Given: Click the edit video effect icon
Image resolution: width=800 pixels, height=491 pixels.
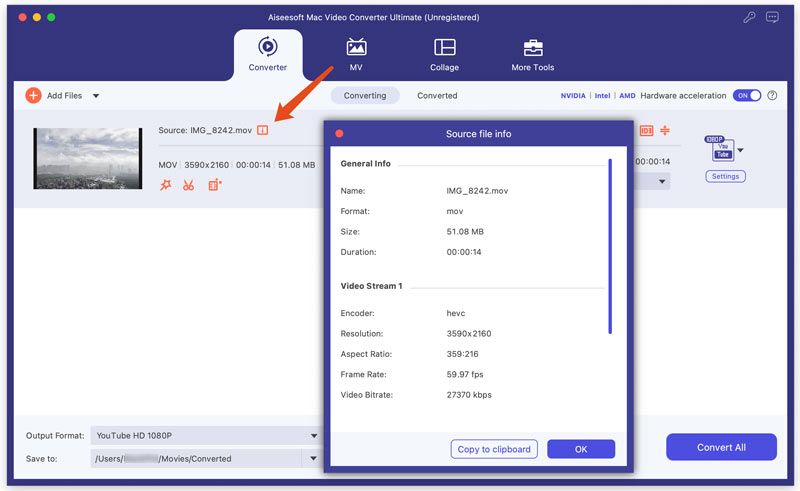Looking at the screenshot, I should click(215, 185).
